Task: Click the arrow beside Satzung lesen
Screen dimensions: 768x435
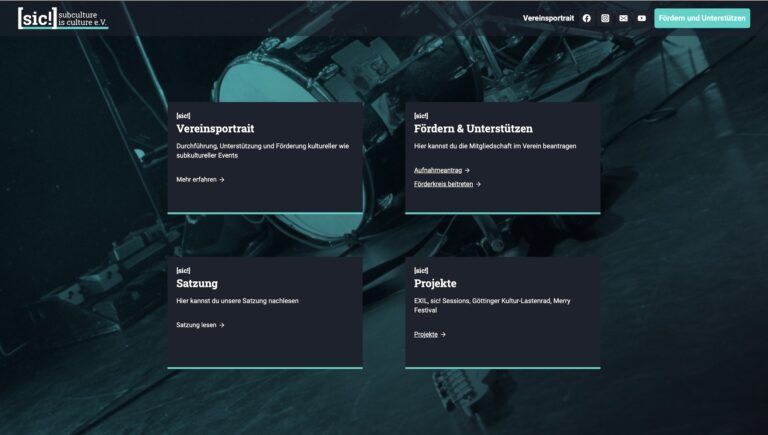Action: point(222,325)
